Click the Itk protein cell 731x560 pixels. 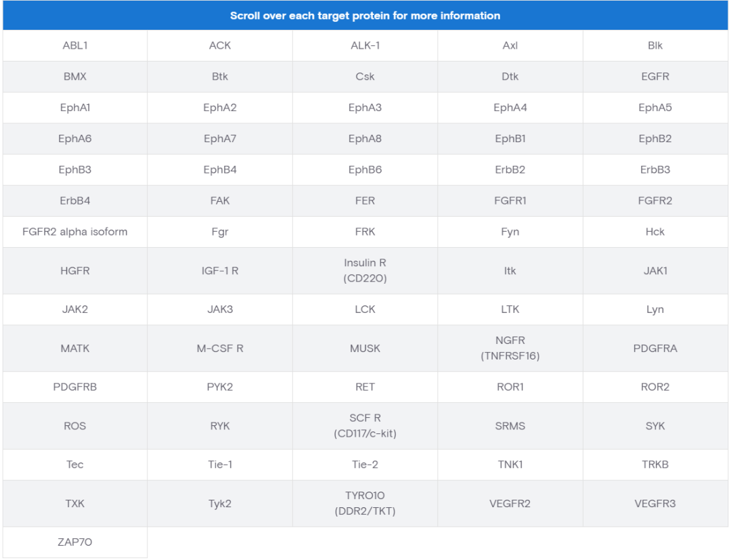coord(510,271)
